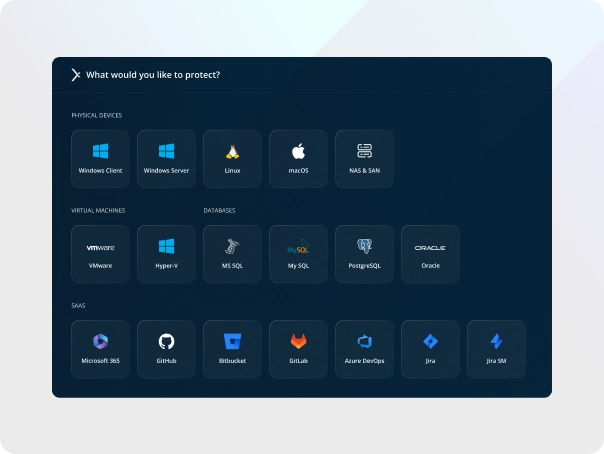Pick the MS SQL database tile
Screen dimensions: 604x454
[232, 254]
